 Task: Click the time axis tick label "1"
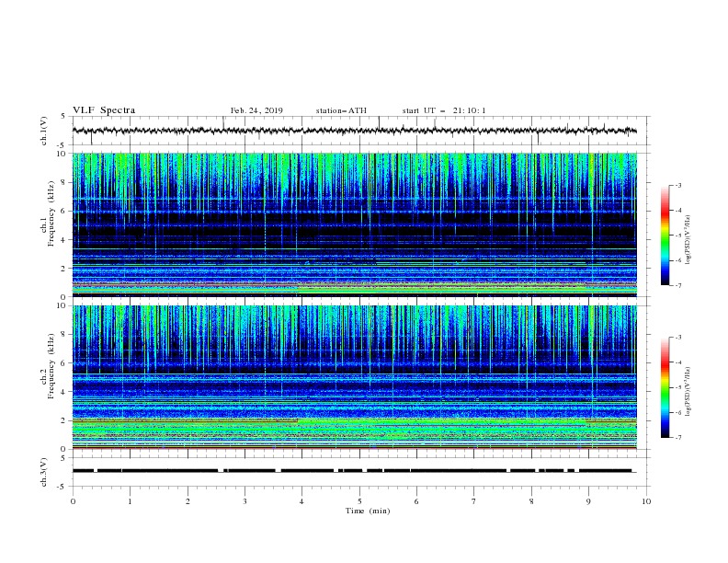click(x=130, y=501)
